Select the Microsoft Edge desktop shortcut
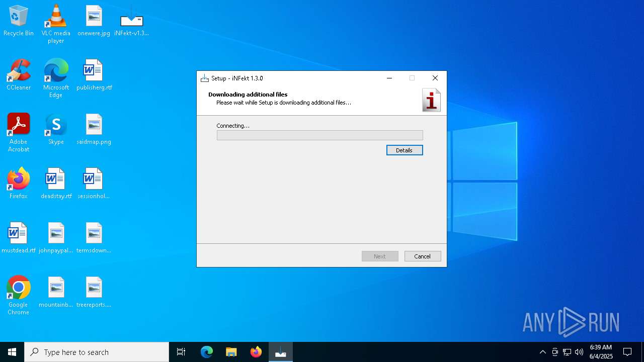 [56, 78]
